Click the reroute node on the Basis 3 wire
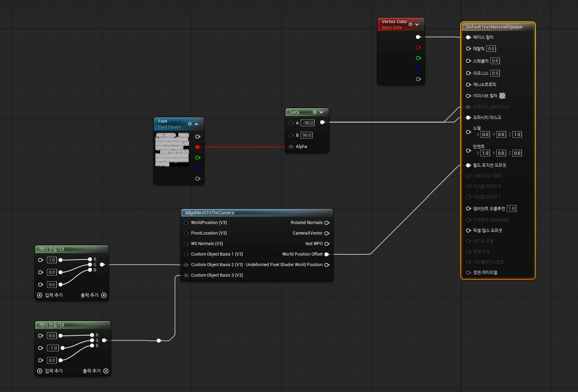Image resolution: width=578 pixels, height=392 pixels. [159, 340]
